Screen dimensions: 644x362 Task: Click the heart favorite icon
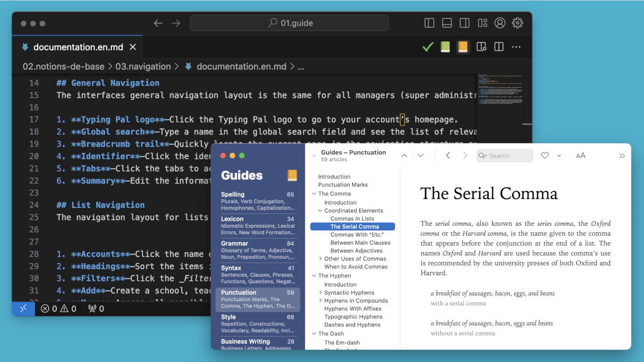[x=545, y=156]
